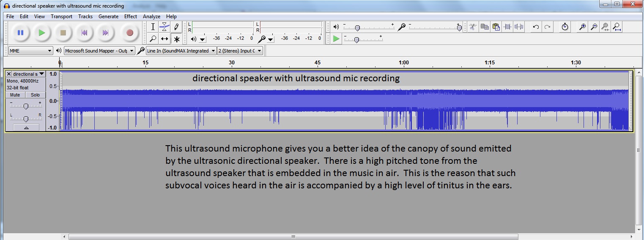Click the track pan slider
Image resolution: width=644 pixels, height=240 pixels.
26,119
